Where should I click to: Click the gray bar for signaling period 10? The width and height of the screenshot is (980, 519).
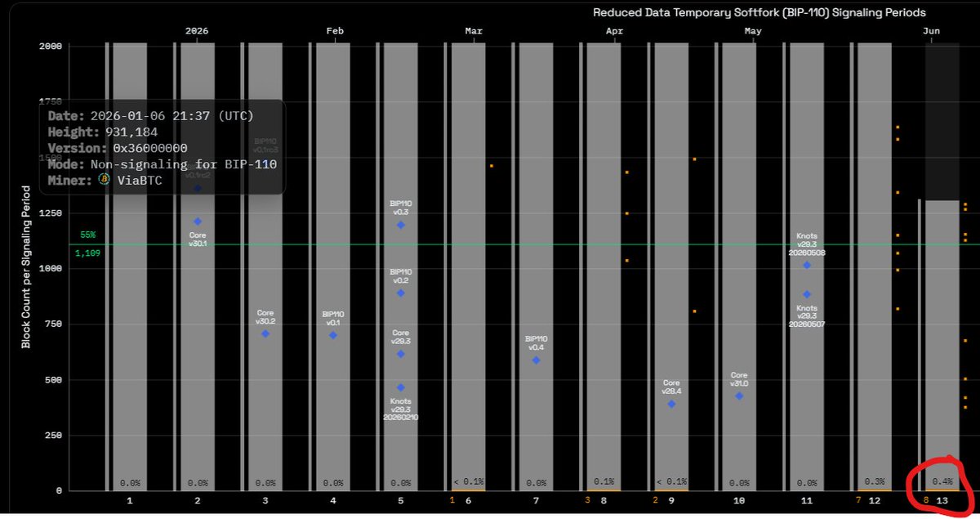pyautogui.click(x=739, y=266)
